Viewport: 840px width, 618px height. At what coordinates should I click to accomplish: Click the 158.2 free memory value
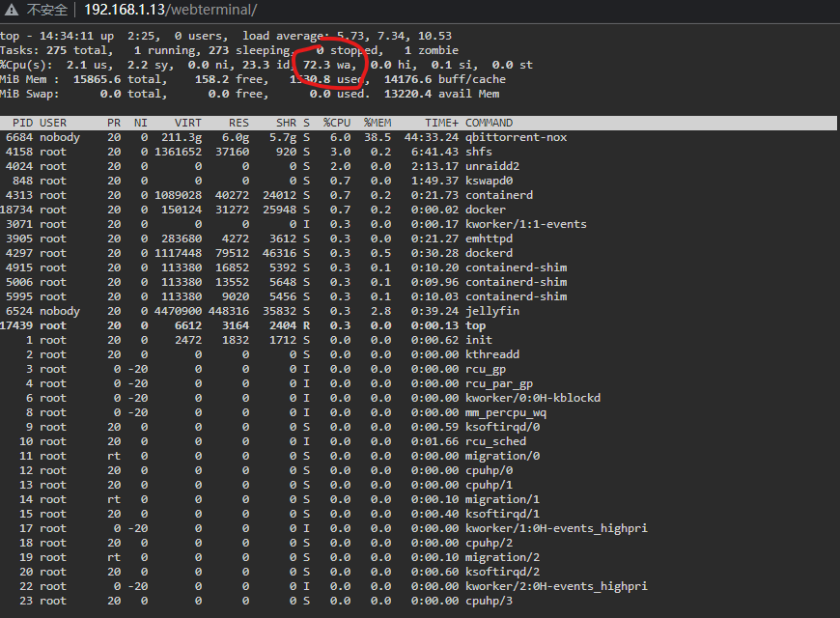pos(229,79)
